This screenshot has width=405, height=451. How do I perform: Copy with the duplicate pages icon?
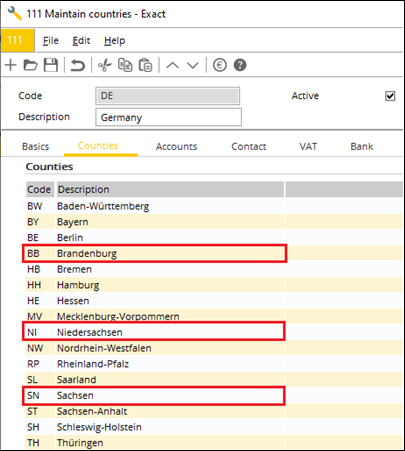(125, 65)
